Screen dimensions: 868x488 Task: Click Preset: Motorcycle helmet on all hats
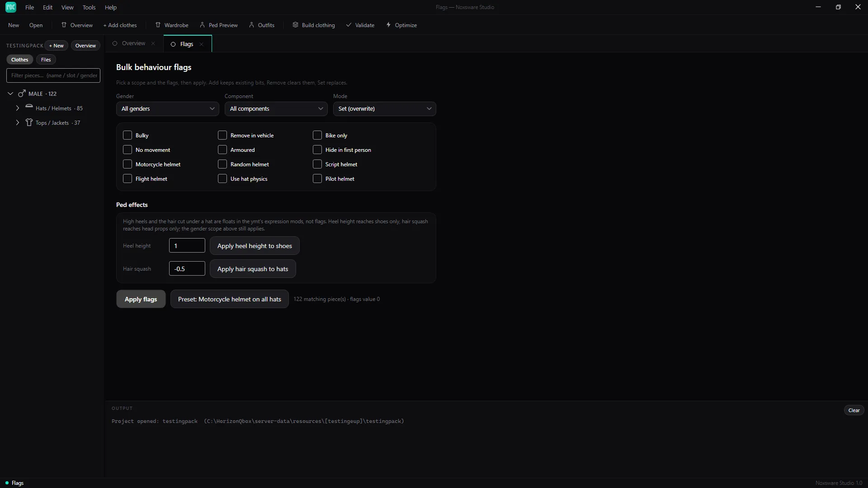pos(230,299)
